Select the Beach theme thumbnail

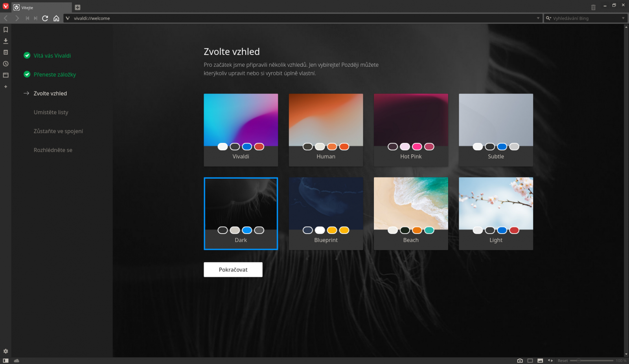coord(410,202)
